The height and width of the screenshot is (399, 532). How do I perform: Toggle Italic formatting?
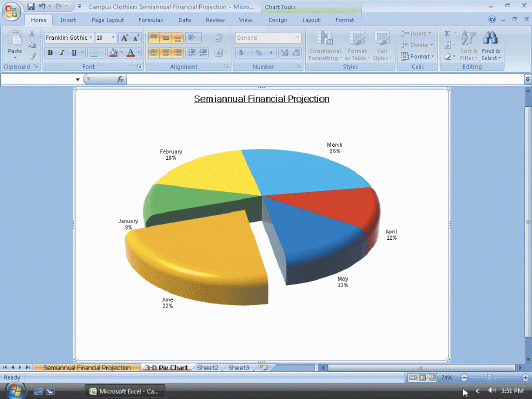click(62, 53)
